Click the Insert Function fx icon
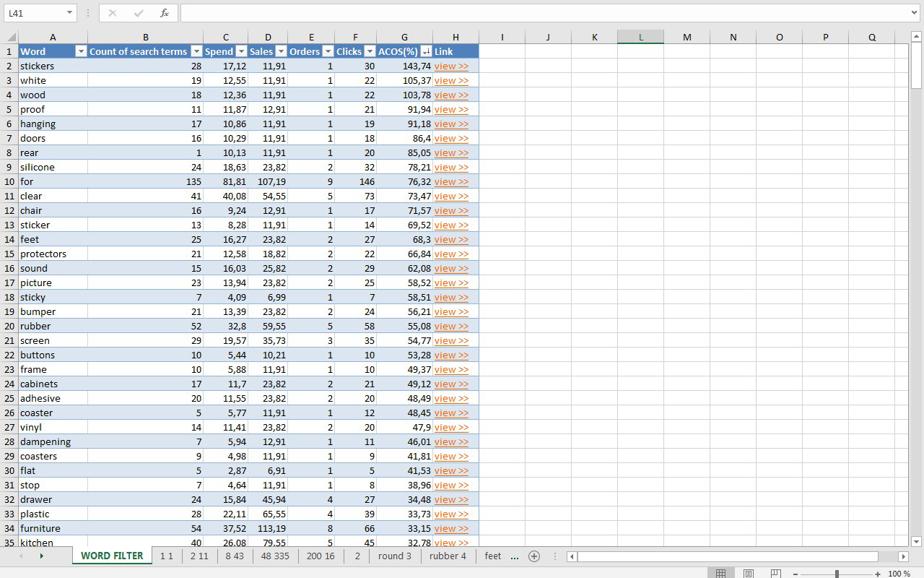 (165, 13)
